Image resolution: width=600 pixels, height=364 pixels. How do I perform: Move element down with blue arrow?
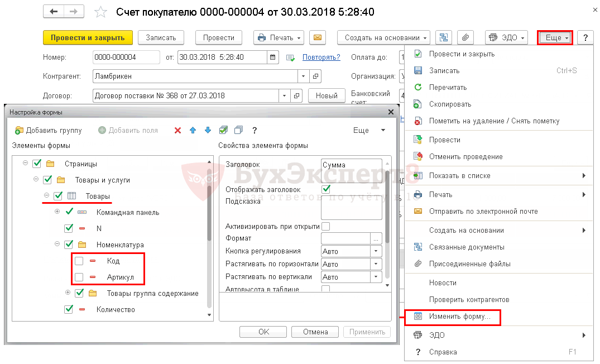pos(208,130)
